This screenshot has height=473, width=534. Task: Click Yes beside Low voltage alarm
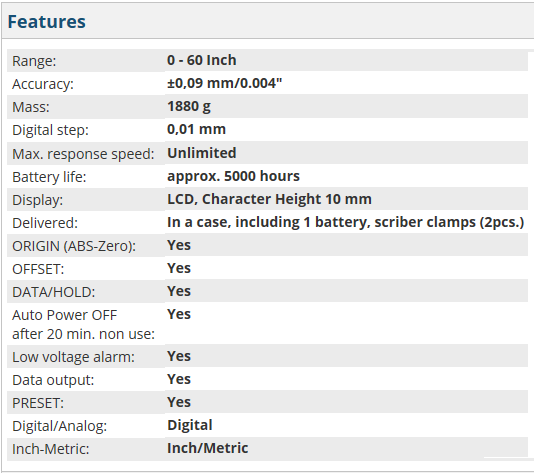(179, 357)
